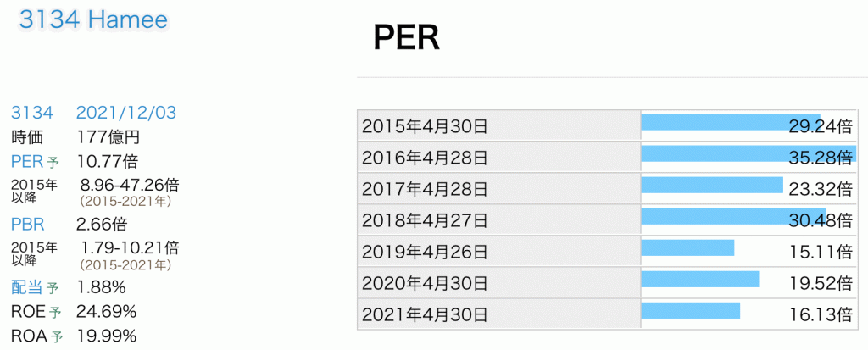The width and height of the screenshot is (868, 350).
Task: Select the 2021年4月30日 row label
Action: (425, 314)
